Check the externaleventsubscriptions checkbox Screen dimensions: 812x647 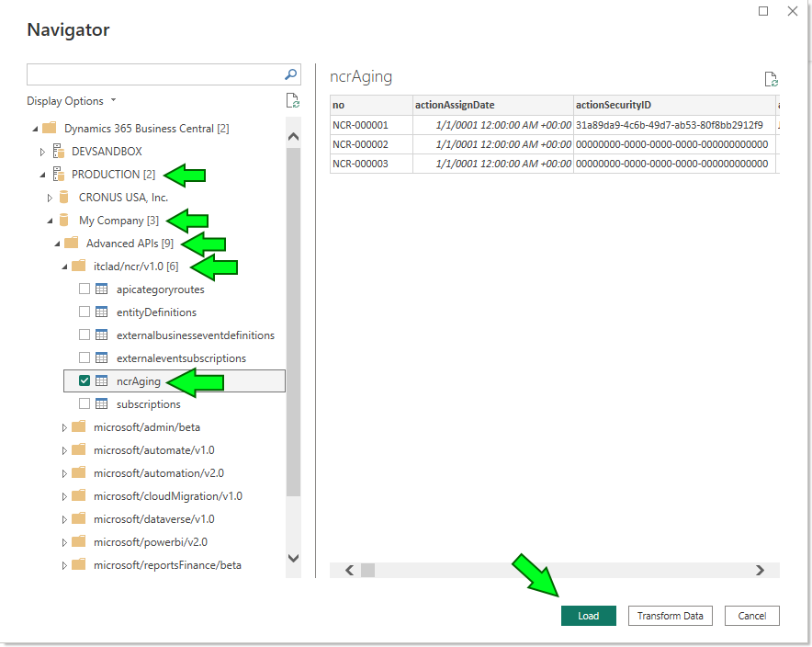coord(85,358)
